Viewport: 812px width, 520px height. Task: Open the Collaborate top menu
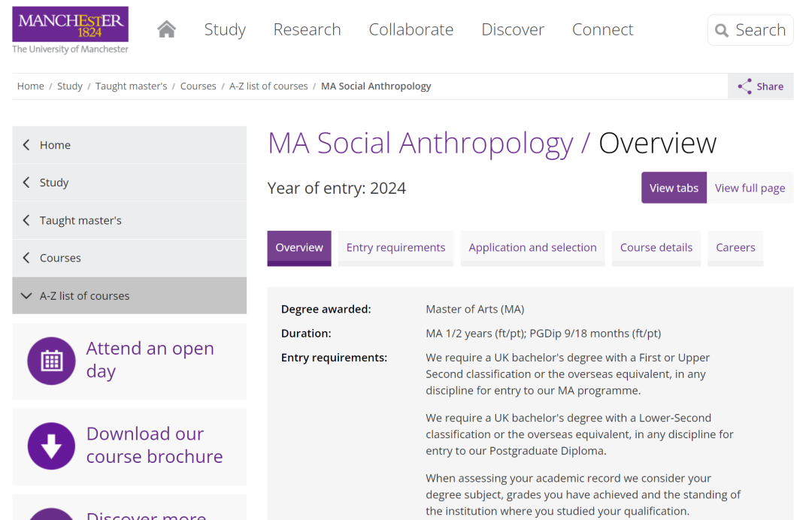pyautogui.click(x=411, y=29)
